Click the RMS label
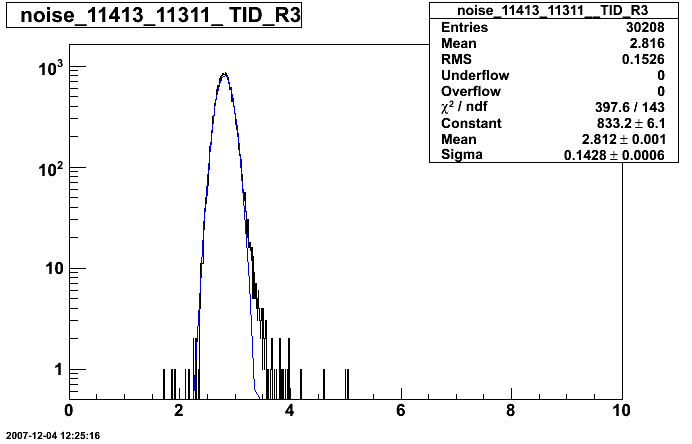 456,59
